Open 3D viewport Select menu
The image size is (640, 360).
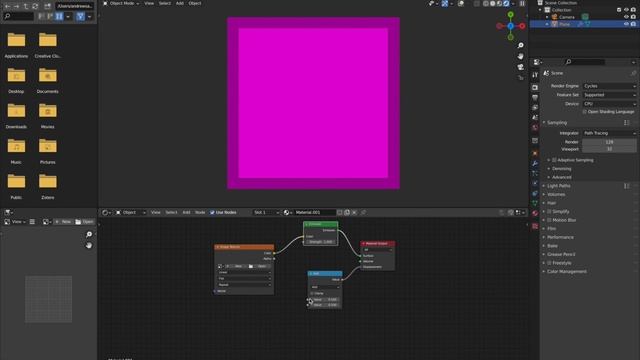click(165, 3)
